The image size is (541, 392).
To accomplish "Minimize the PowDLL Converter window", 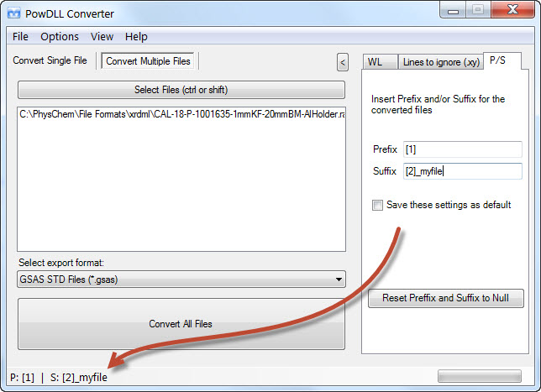I will click(453, 10).
